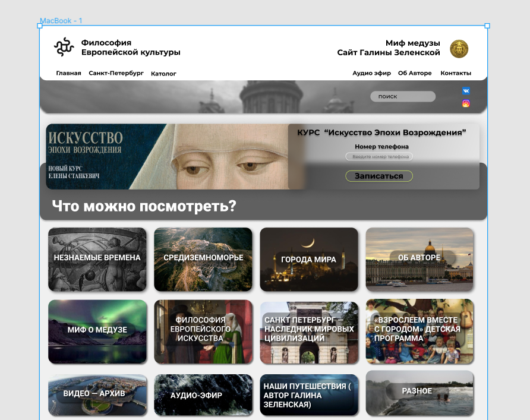
Task: Click the поиск search field
Action: click(402, 96)
